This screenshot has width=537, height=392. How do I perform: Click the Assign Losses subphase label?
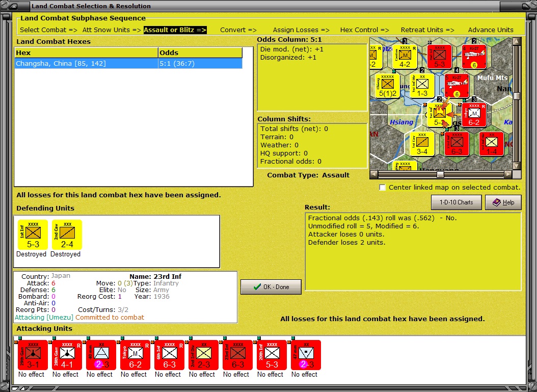coord(301,30)
